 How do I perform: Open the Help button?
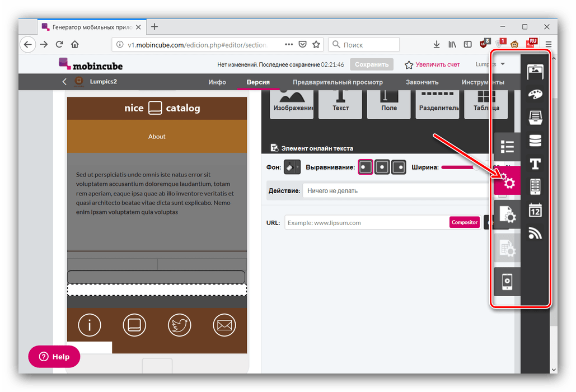point(54,356)
